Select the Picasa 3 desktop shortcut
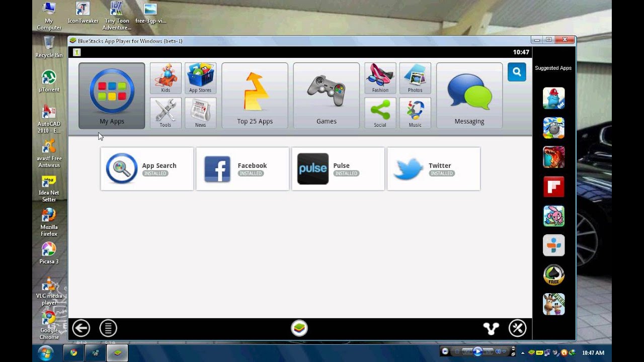The image size is (644, 362). [x=49, y=253]
